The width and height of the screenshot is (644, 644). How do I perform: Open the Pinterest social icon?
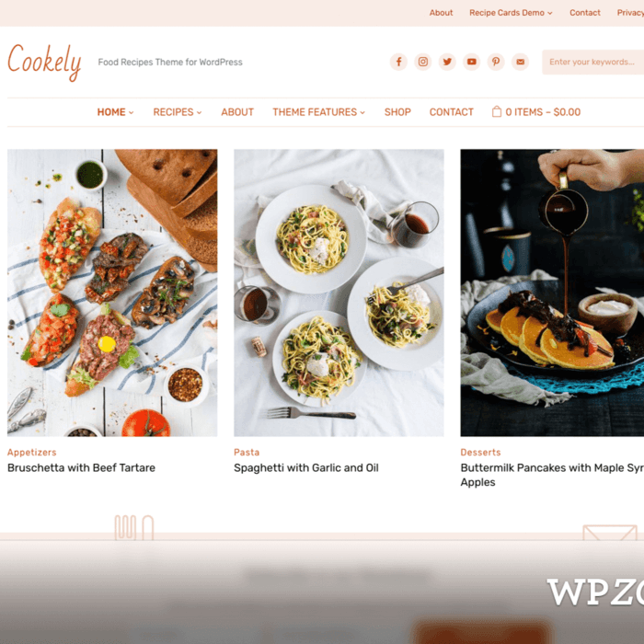click(496, 62)
